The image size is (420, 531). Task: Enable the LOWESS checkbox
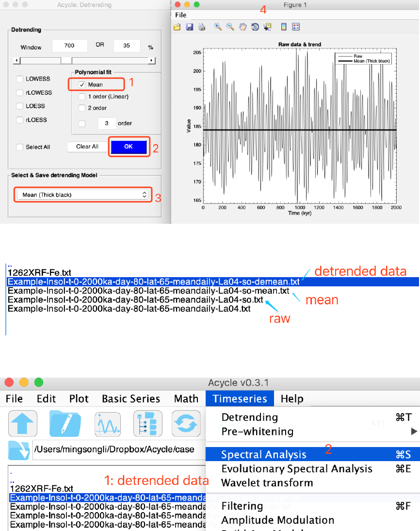(x=19, y=79)
